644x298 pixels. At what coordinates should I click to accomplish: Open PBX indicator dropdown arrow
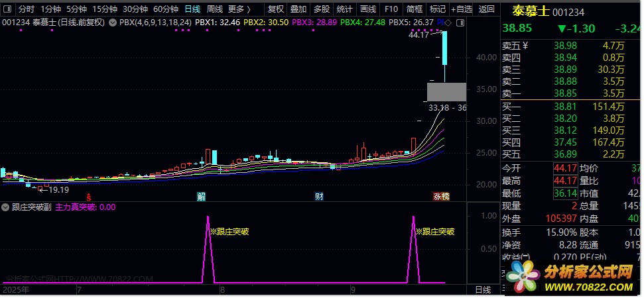(112, 23)
